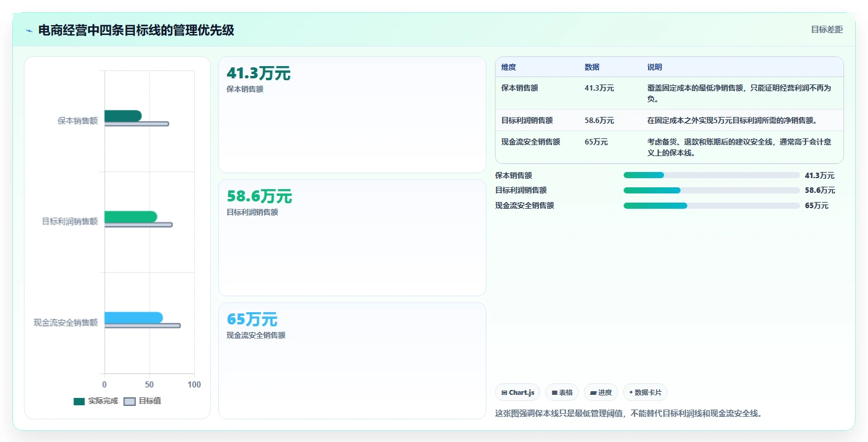Click the lightning icon beside the title
868x442 pixels.
(29, 31)
